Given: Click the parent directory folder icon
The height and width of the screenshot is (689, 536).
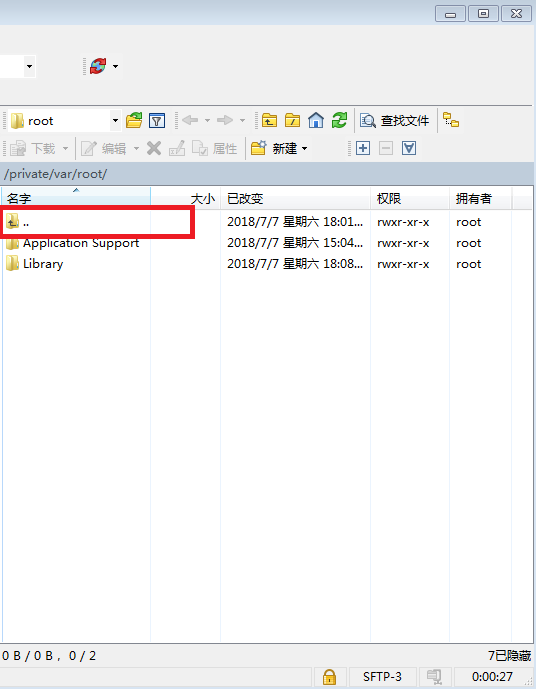Looking at the screenshot, I should (x=269, y=120).
